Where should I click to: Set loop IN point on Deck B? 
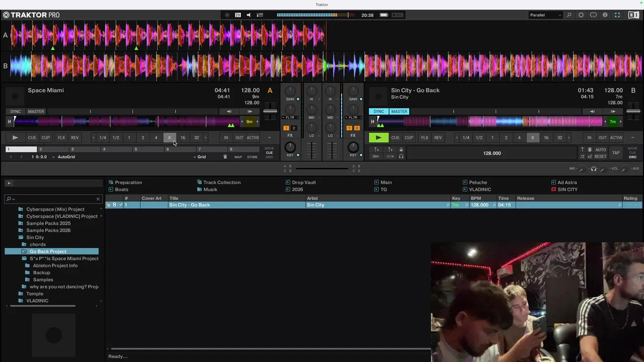pyautogui.click(x=589, y=138)
